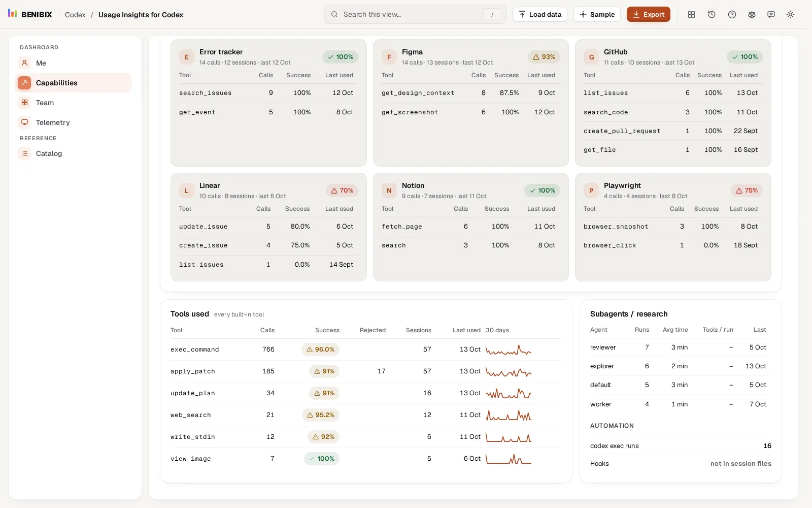Click the browser_snapshot tool name

tap(616, 227)
